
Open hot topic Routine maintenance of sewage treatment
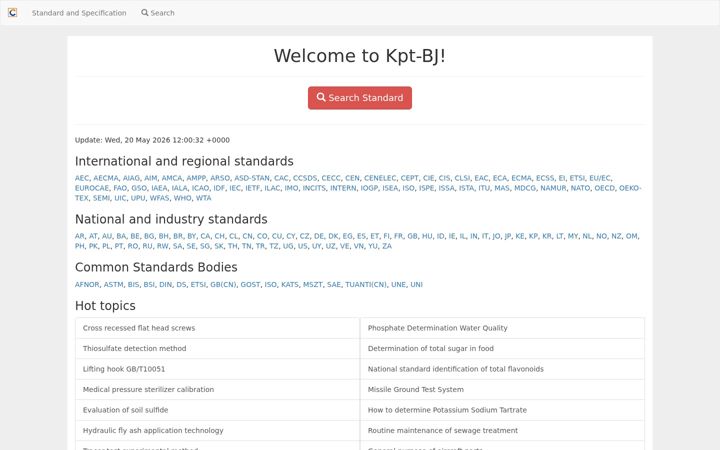click(443, 431)
